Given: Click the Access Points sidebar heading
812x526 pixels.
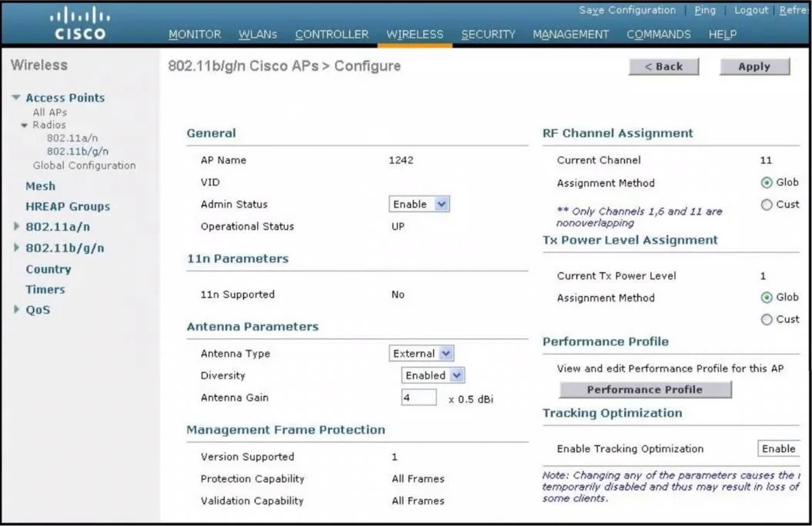Looking at the screenshot, I should [65, 97].
